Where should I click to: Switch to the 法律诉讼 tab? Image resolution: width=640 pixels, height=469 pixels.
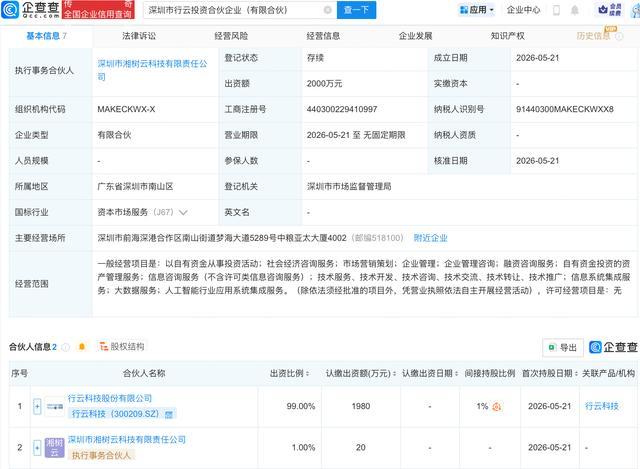pos(139,36)
